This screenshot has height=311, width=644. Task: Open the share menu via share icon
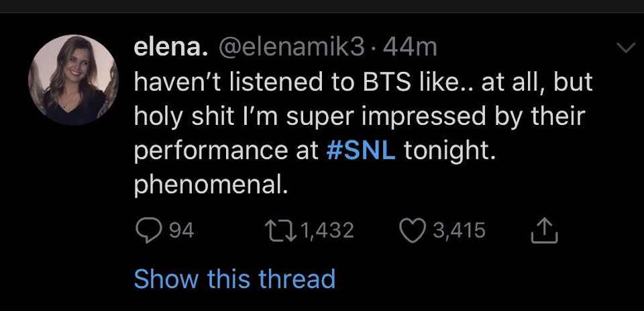(546, 231)
